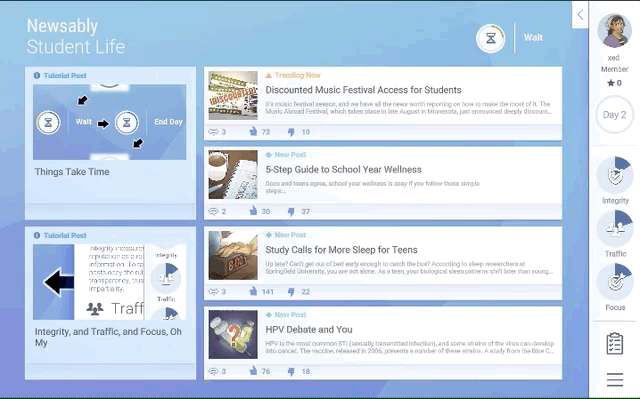
Task: Open the Focus target meter
Action: point(615,282)
